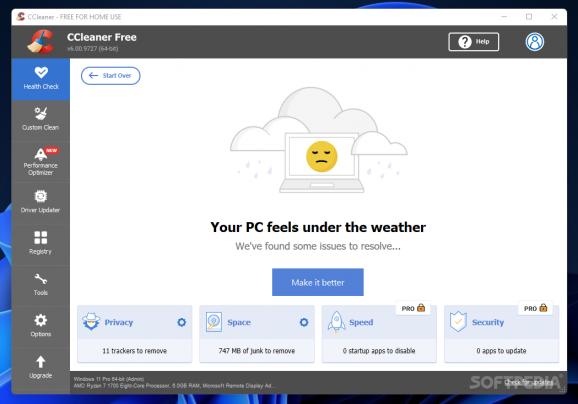578x404 pixels.
Task: Click the Upgrade arrow icon
Action: click(x=41, y=362)
